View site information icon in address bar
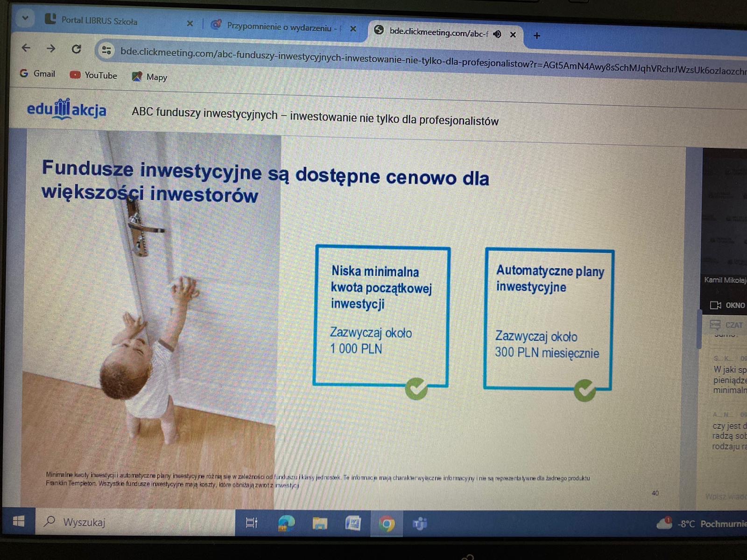This screenshot has height=560, width=747. [106, 50]
